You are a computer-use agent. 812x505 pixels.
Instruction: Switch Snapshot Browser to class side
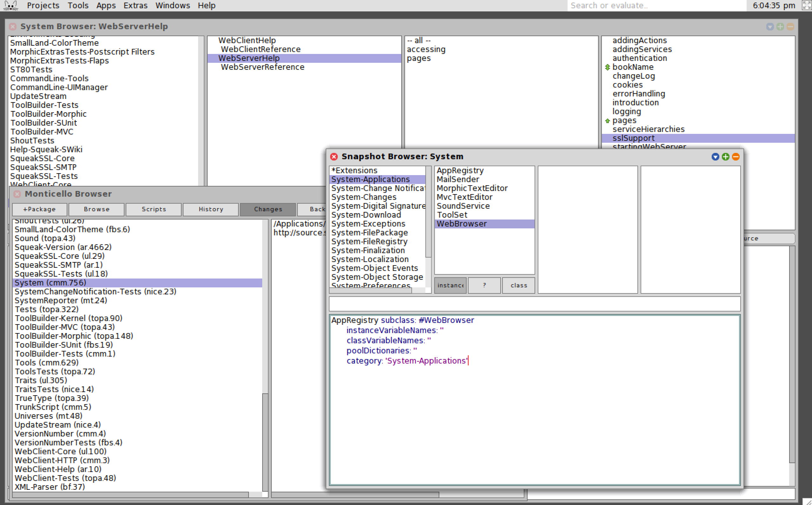point(518,285)
